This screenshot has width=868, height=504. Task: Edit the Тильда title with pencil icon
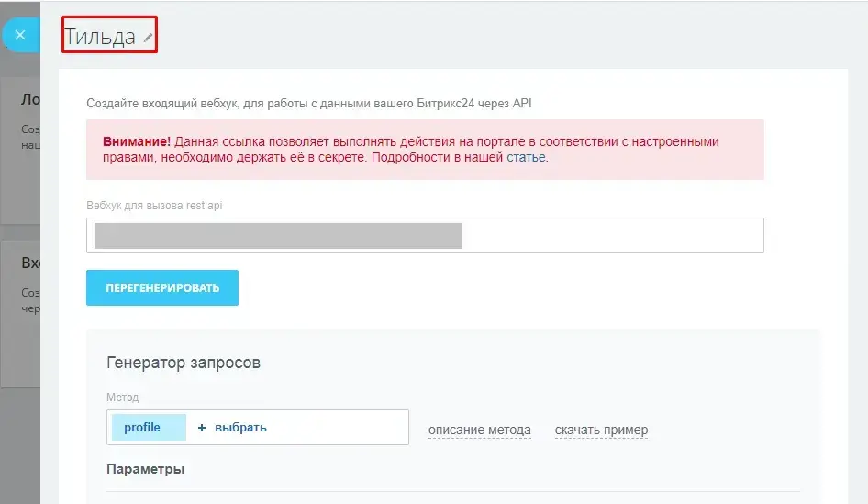point(148,38)
